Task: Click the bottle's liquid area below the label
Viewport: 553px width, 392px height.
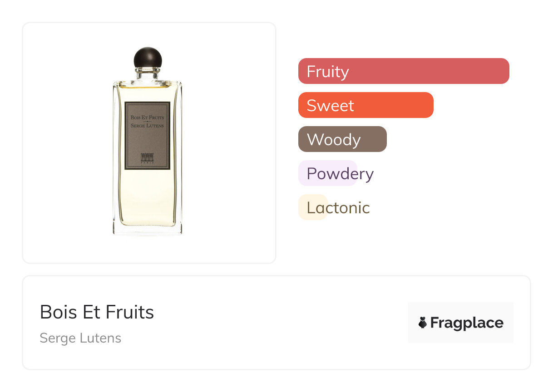Action: pyautogui.click(x=148, y=195)
